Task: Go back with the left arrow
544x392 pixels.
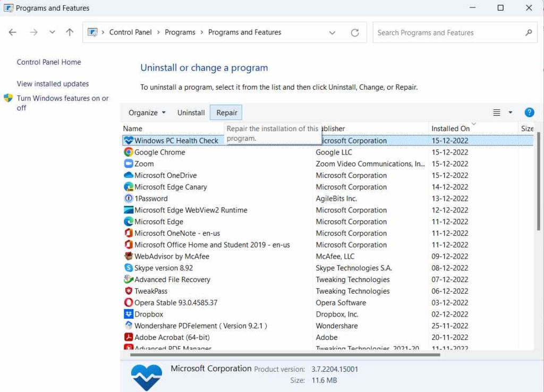Action: pyautogui.click(x=13, y=32)
